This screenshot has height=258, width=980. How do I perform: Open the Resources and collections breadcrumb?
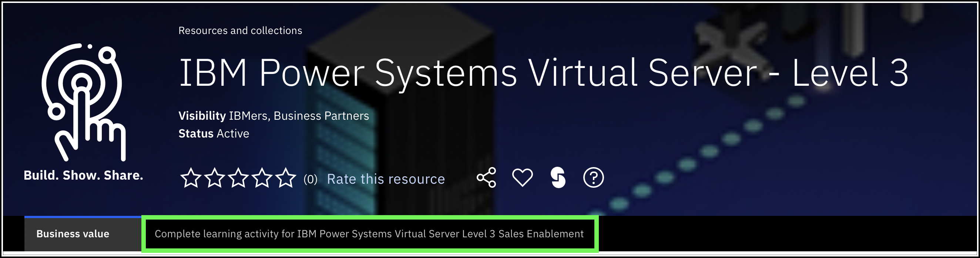coord(241,30)
